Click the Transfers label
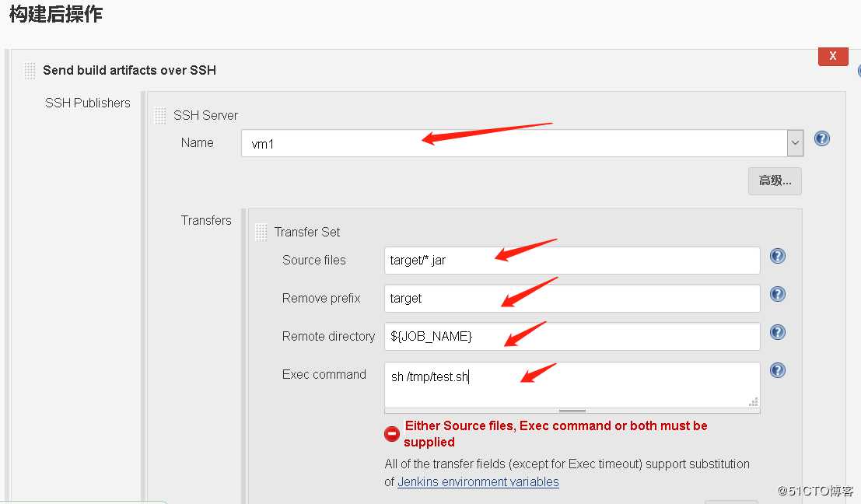 click(x=206, y=220)
